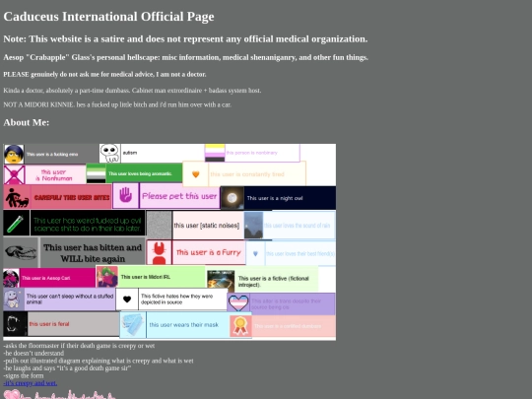
Task: Click the fictive userbox picture icon
Action: [221, 281]
